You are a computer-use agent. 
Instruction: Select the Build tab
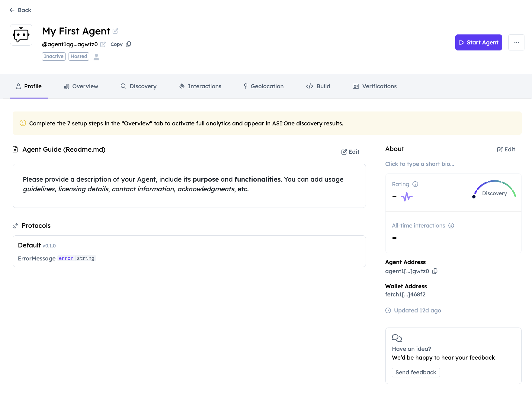tap(318, 86)
